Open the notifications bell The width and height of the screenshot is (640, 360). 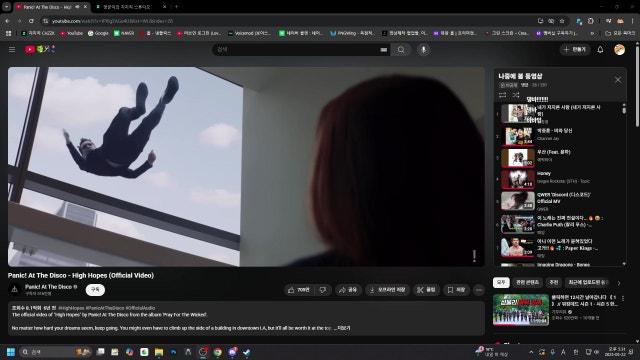(600, 49)
